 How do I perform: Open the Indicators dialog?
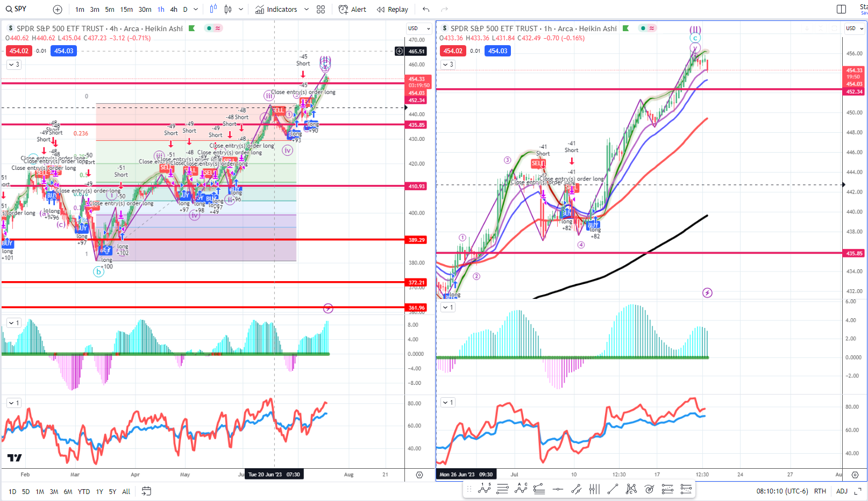point(276,10)
